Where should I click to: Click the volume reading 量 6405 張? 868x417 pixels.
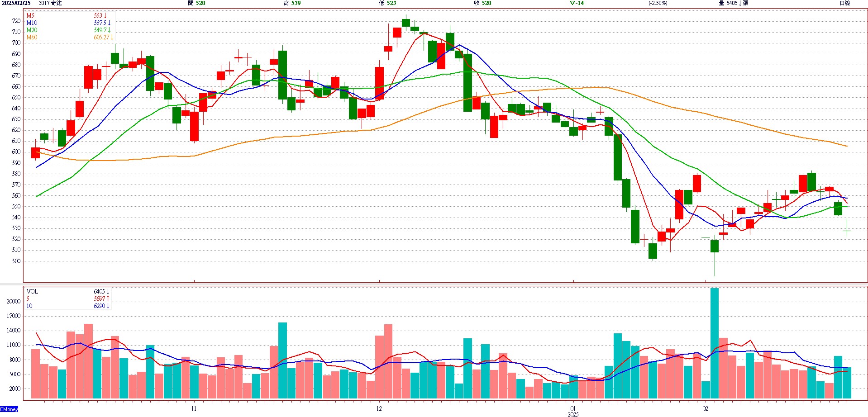pos(733,3)
